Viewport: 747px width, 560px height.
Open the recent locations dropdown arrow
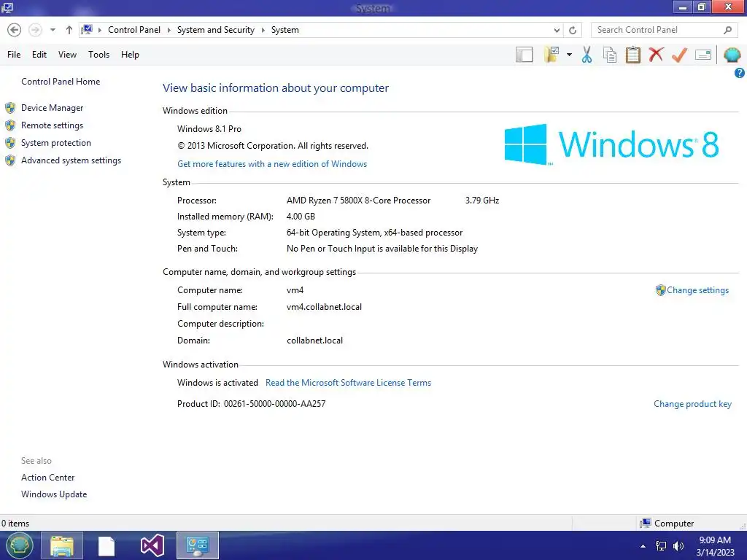[x=53, y=30]
